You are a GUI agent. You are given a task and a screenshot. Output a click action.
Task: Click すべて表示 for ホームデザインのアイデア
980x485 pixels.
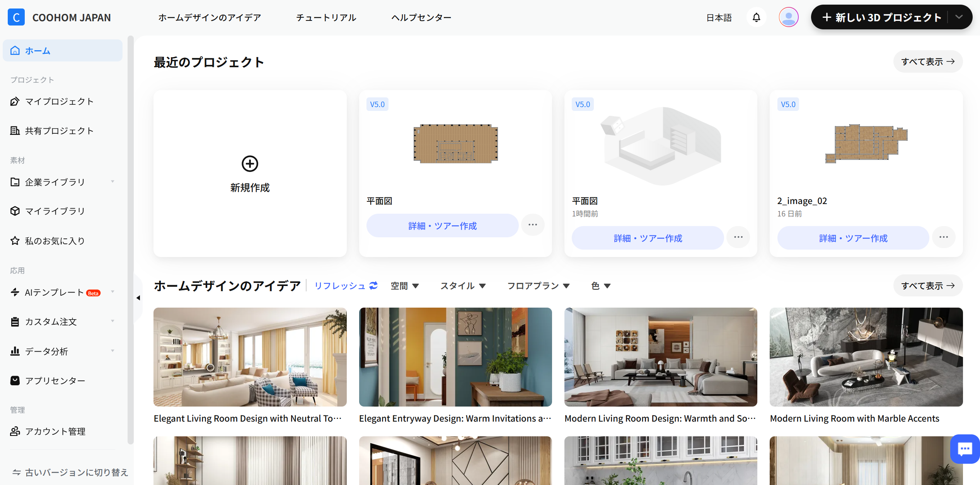point(928,286)
